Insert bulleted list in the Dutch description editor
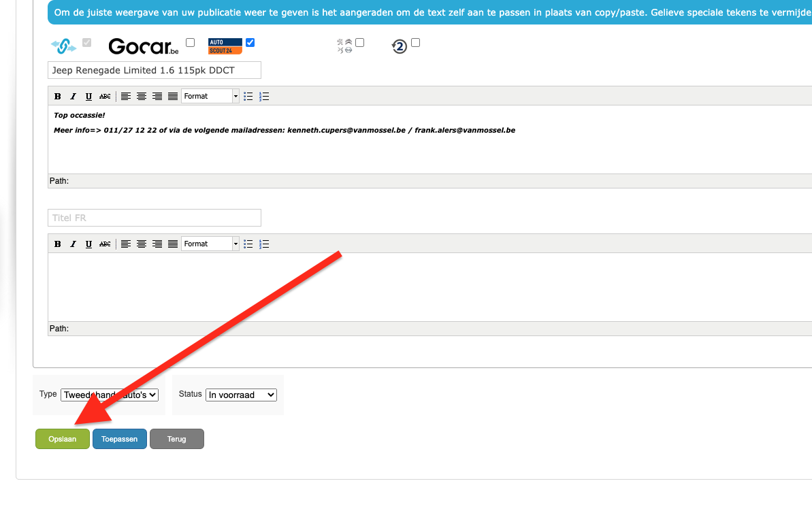Screen dimensions: 812x511 point(248,97)
